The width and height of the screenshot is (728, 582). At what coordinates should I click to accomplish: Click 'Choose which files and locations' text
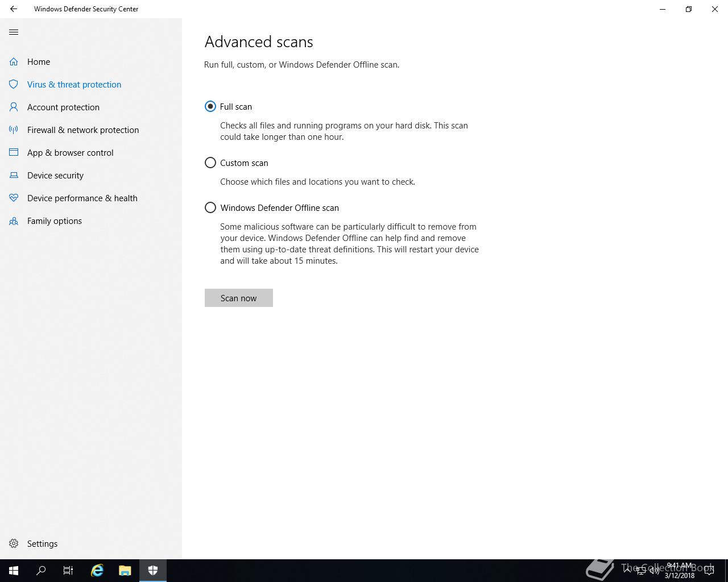pyautogui.click(x=317, y=182)
